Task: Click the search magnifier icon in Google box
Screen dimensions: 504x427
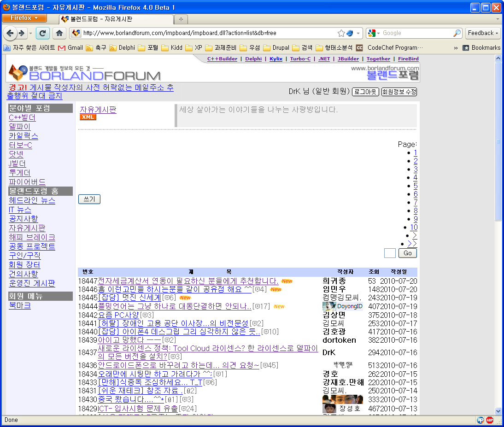Action: click(457, 33)
